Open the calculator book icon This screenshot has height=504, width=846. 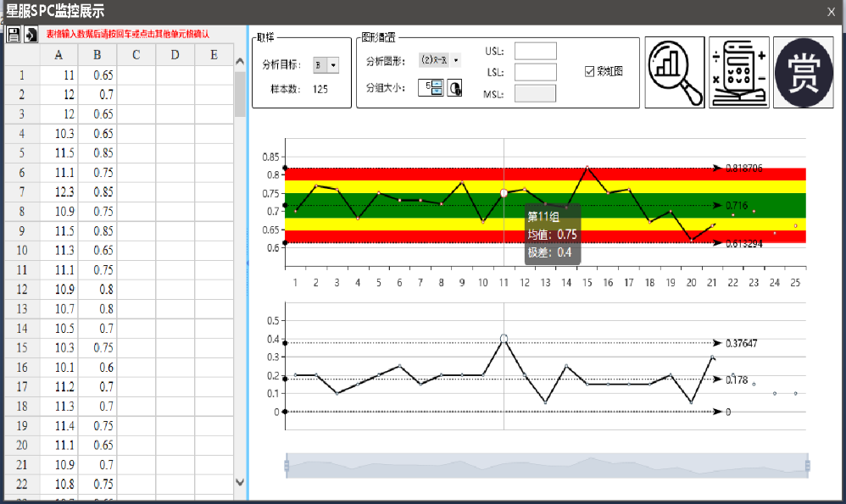739,73
